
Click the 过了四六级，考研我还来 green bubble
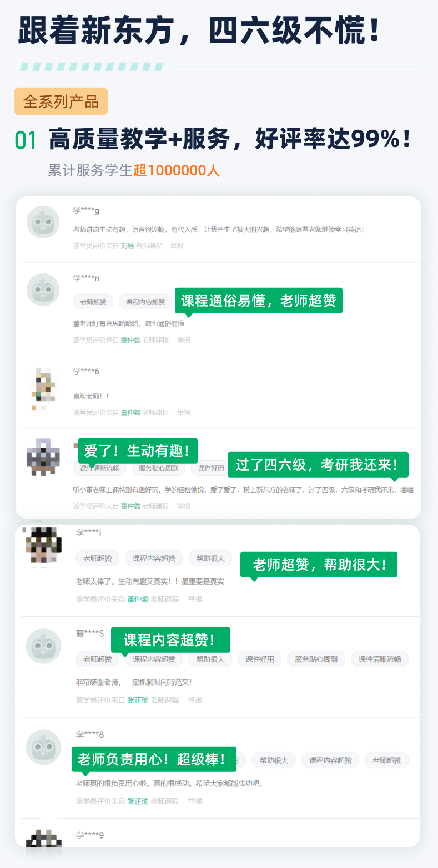coord(318,465)
